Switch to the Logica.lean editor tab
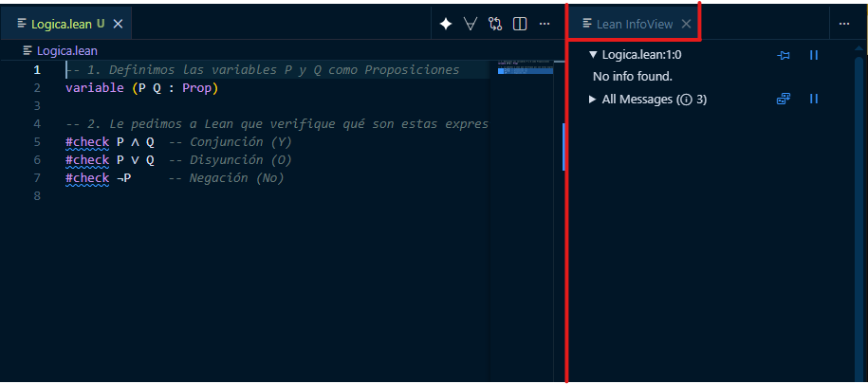 coord(61,24)
